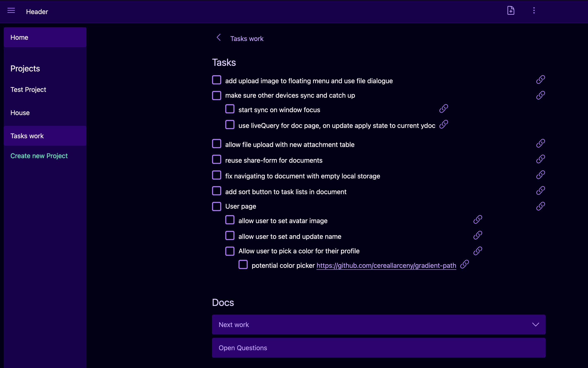
Task: Click 'start sync on window focus' text
Action: [279, 110]
